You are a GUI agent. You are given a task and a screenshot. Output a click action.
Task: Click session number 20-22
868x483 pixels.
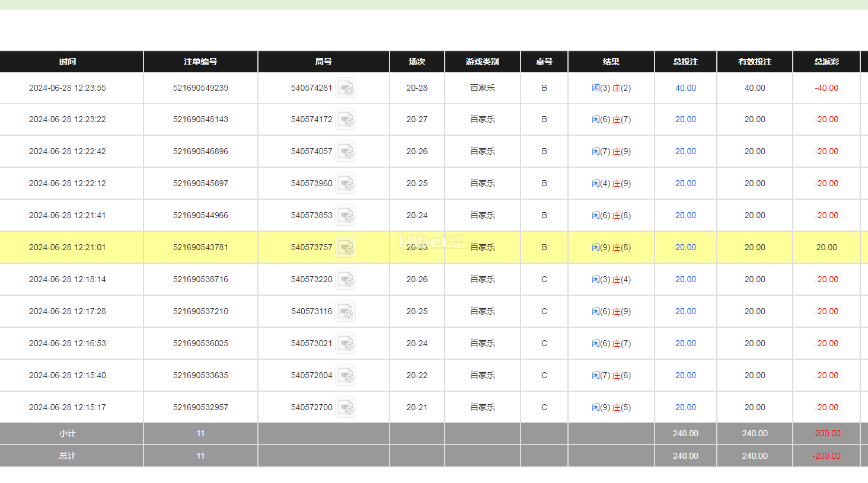coord(417,375)
